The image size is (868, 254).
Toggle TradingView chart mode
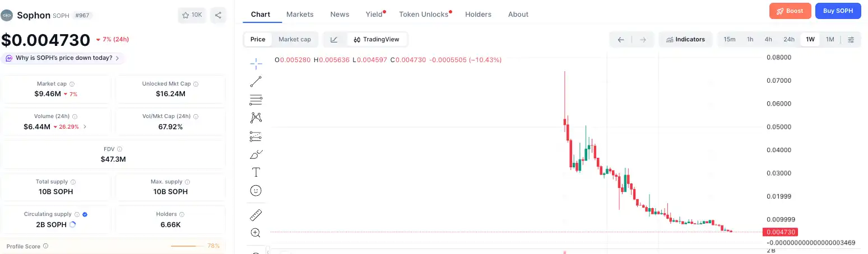point(377,39)
